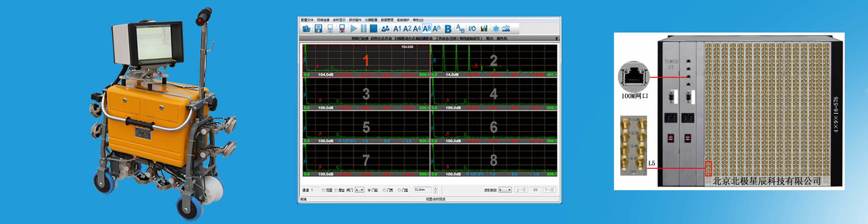Viewport: 868px width, 224px height.
Task: Click the 下一页 next page button
Action: [549, 190]
